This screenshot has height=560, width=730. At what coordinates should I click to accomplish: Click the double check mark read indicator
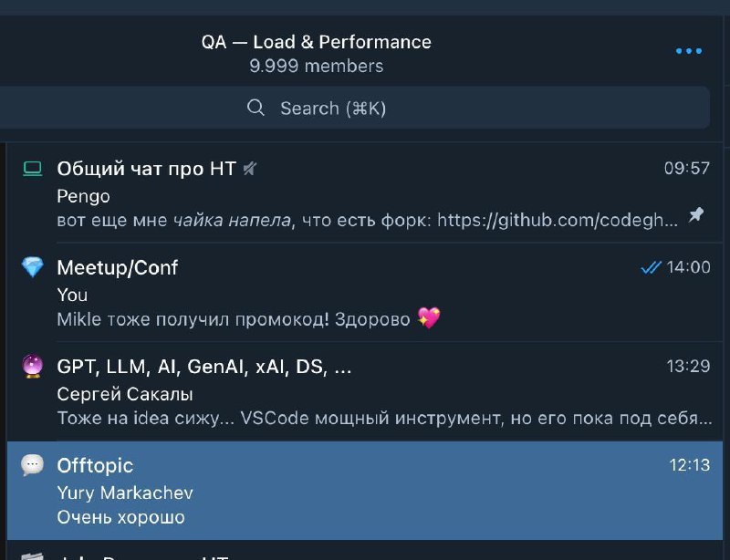pos(651,267)
